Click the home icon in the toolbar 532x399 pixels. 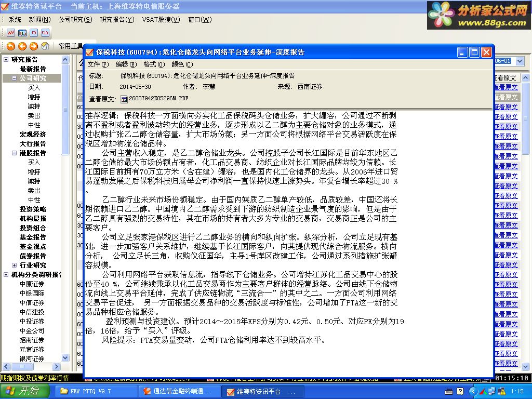(x=45, y=46)
